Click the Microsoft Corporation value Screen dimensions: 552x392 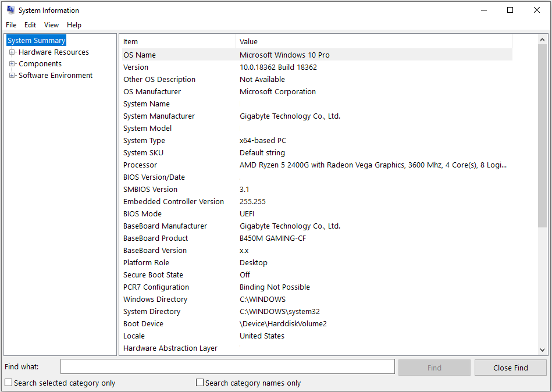278,91
